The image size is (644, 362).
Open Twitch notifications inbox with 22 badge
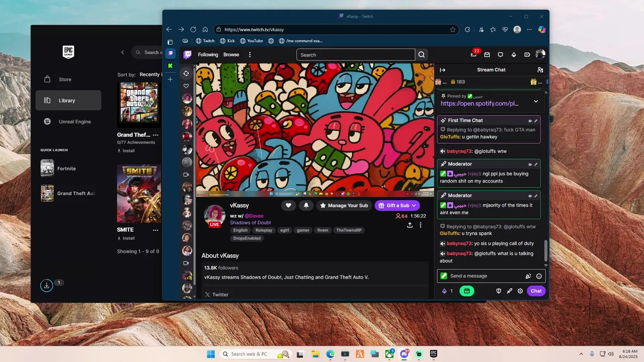473,54
